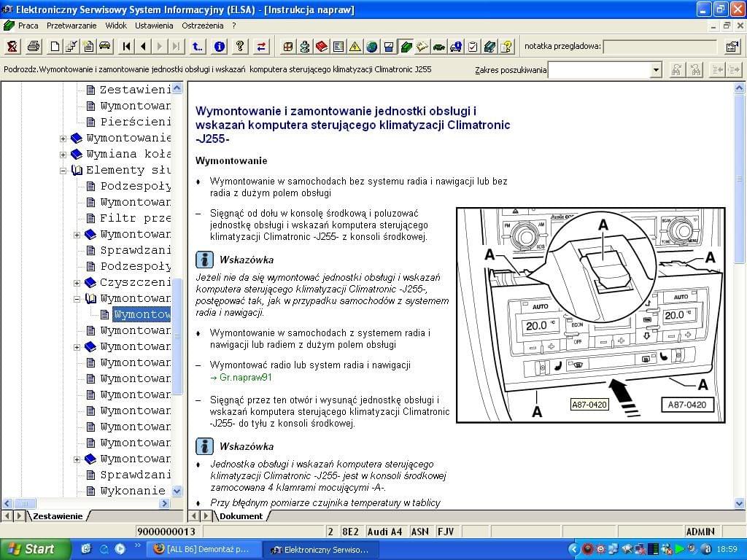The height and width of the screenshot is (560, 747).
Task: Click '9000000013' in the status bar
Action: click(166, 532)
